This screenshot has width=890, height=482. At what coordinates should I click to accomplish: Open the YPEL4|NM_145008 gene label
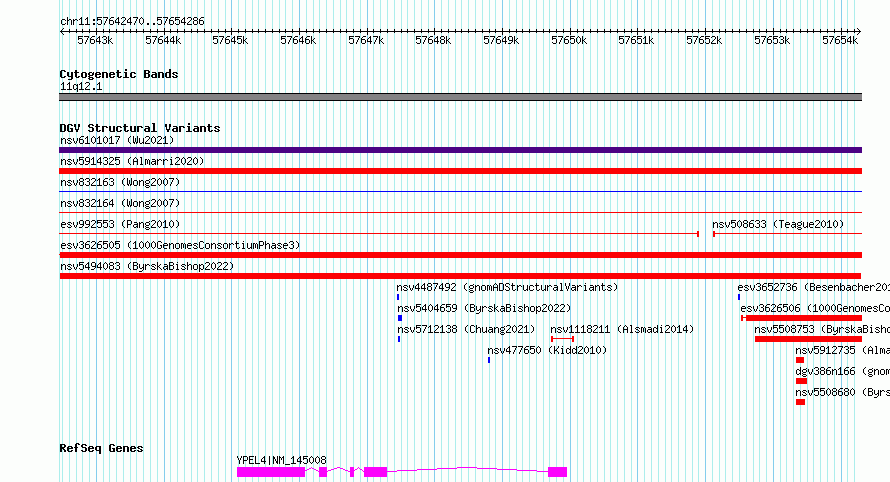pyautogui.click(x=282, y=460)
